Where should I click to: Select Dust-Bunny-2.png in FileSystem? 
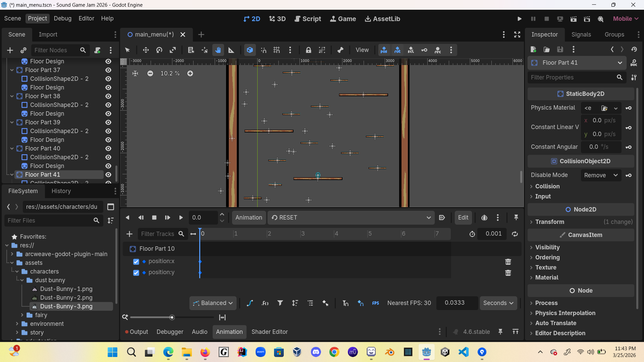tap(66, 298)
